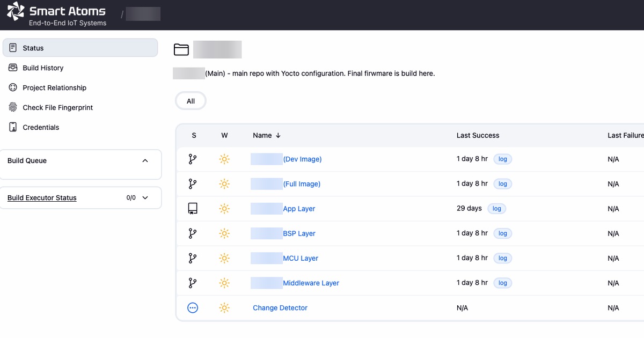Click sun weather icon in MCU Layer row
This screenshot has height=338, width=644.
tap(224, 258)
